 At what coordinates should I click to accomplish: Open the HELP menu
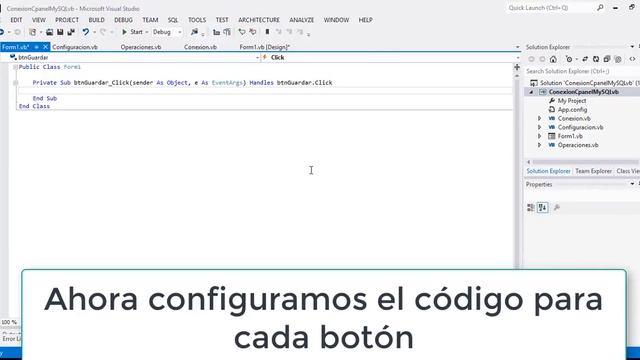coord(365,20)
